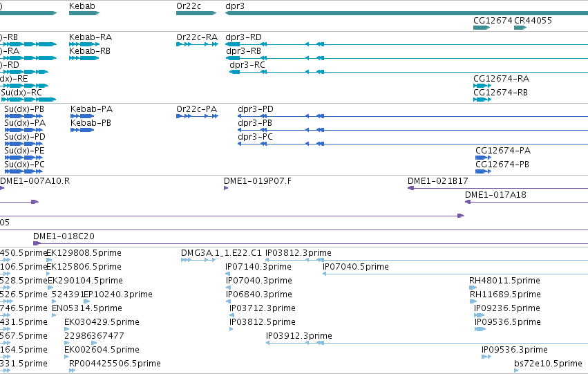Viewport: 588px width, 374px height.
Task: Select Su(dx)-RC transcript
Action: [28, 100]
